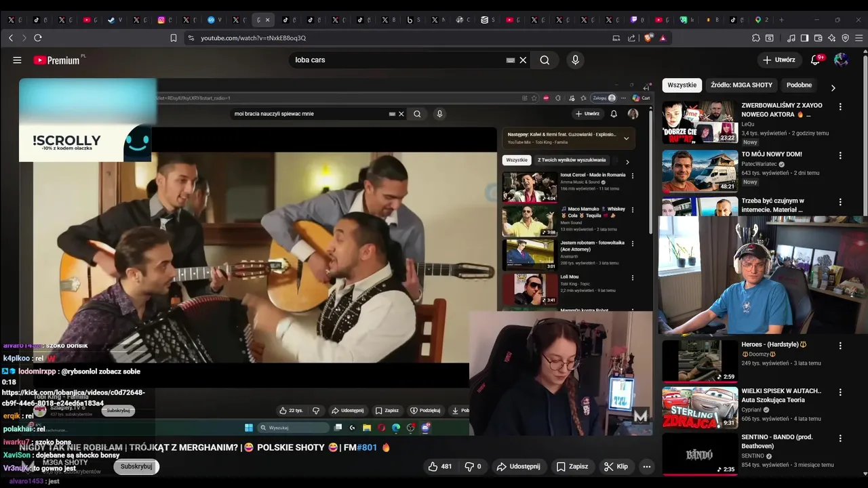The width and height of the screenshot is (868, 488).
Task: Open options menu for TO MÓJ NOWY DOM!
Action: (840, 155)
